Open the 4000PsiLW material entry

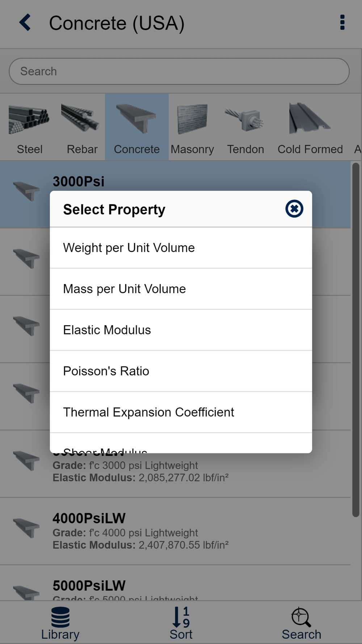pos(175,531)
